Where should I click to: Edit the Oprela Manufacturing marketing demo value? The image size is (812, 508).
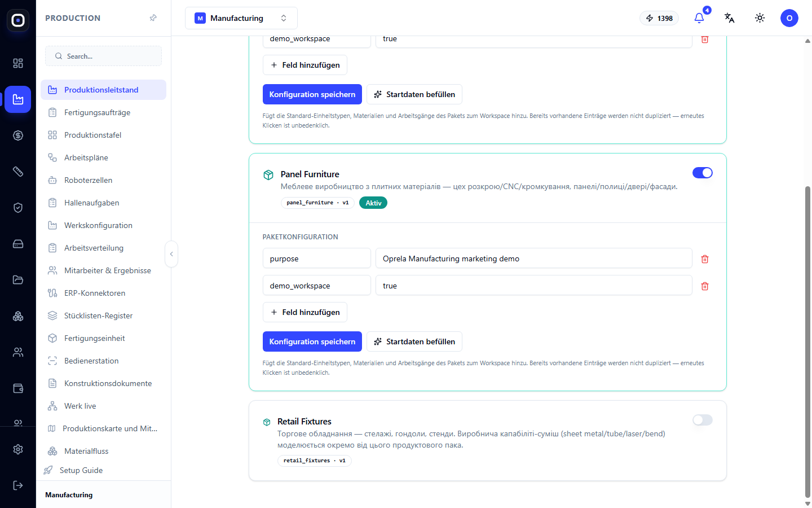click(x=534, y=259)
